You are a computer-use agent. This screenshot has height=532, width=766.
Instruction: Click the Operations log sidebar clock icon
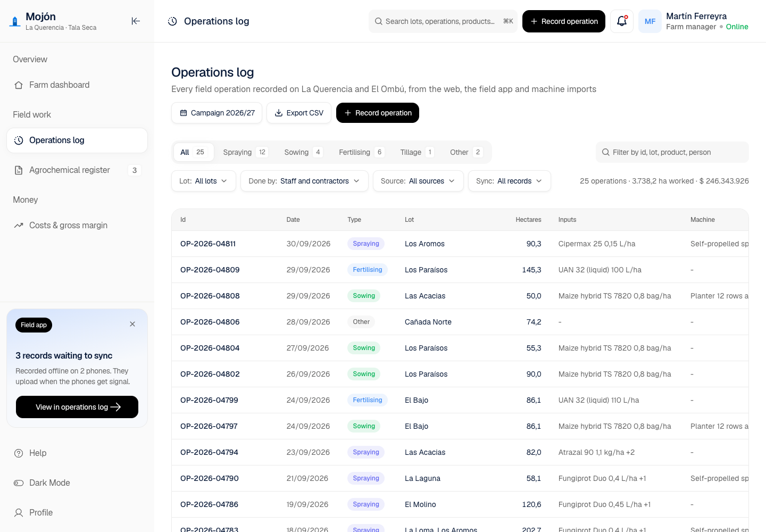(19, 140)
